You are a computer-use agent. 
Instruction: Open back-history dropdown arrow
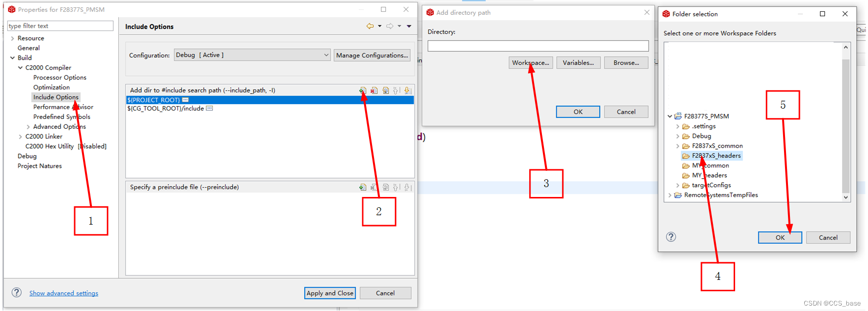click(379, 26)
